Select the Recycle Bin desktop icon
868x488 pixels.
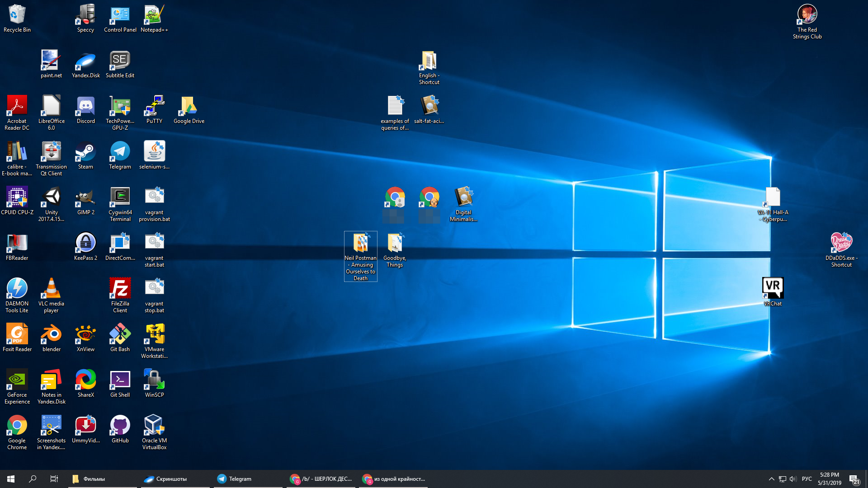click(x=17, y=18)
